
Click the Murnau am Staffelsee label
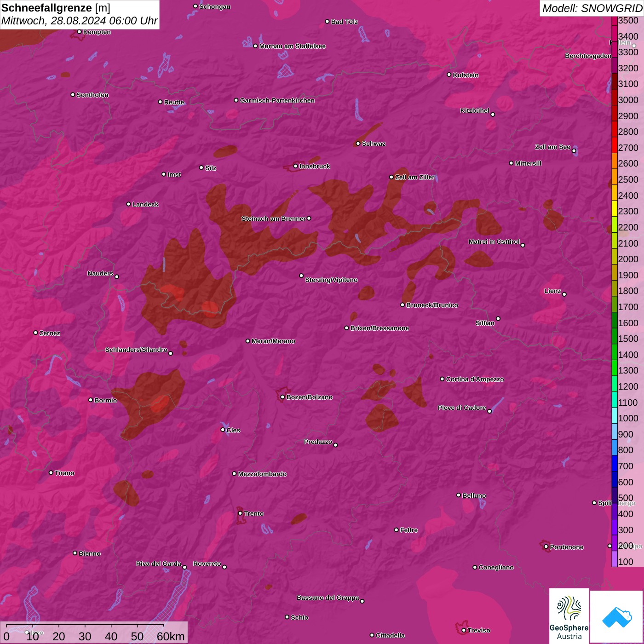(x=292, y=46)
